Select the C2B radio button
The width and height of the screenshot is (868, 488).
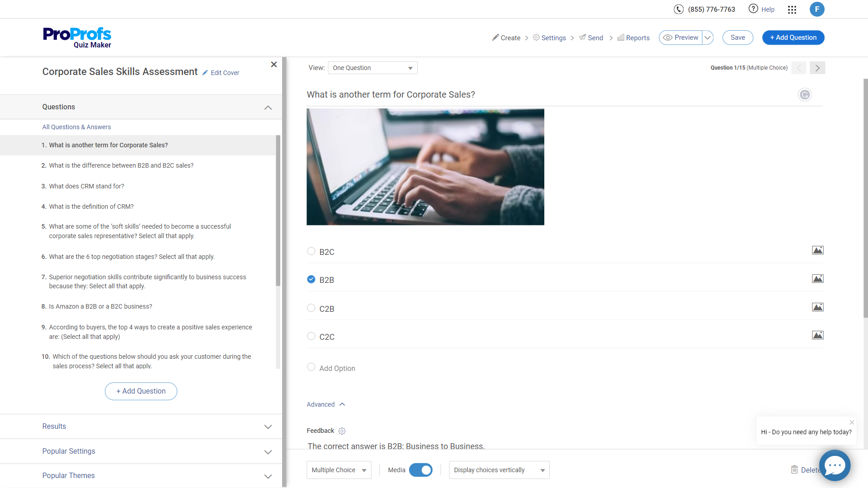311,308
